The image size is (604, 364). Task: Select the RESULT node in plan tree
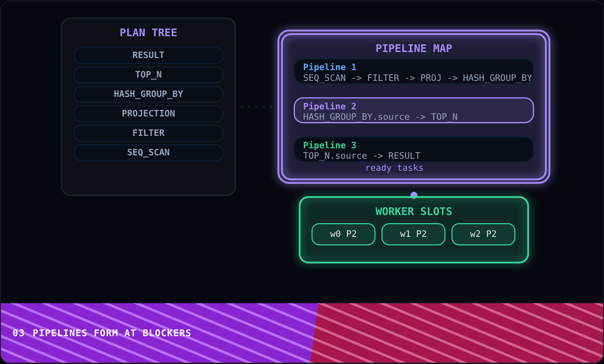[x=148, y=55]
